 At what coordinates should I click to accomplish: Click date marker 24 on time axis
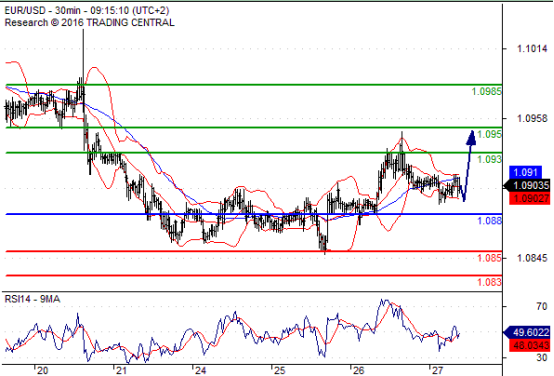[x=200, y=370]
